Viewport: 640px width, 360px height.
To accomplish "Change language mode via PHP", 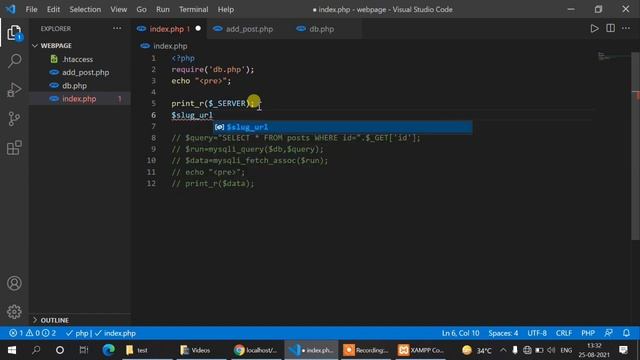I will 588,333.
